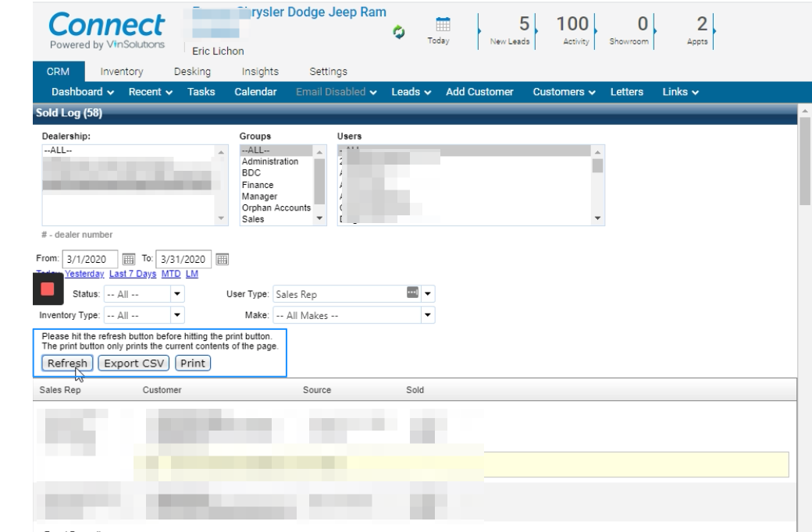The width and height of the screenshot is (812, 532).
Task: Click the User Type ellipsis icon
Action: (x=412, y=293)
